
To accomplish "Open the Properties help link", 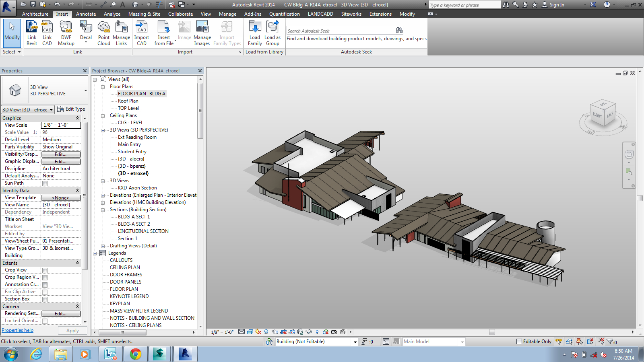I will click(x=17, y=330).
